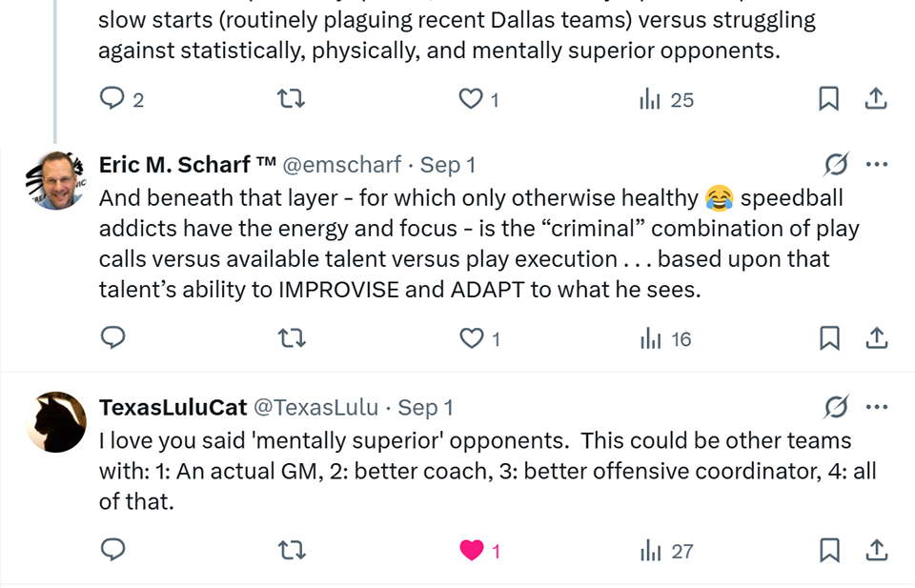Repost Eric M. Scharf's tweet
This screenshot has height=588, width=915.
(292, 338)
